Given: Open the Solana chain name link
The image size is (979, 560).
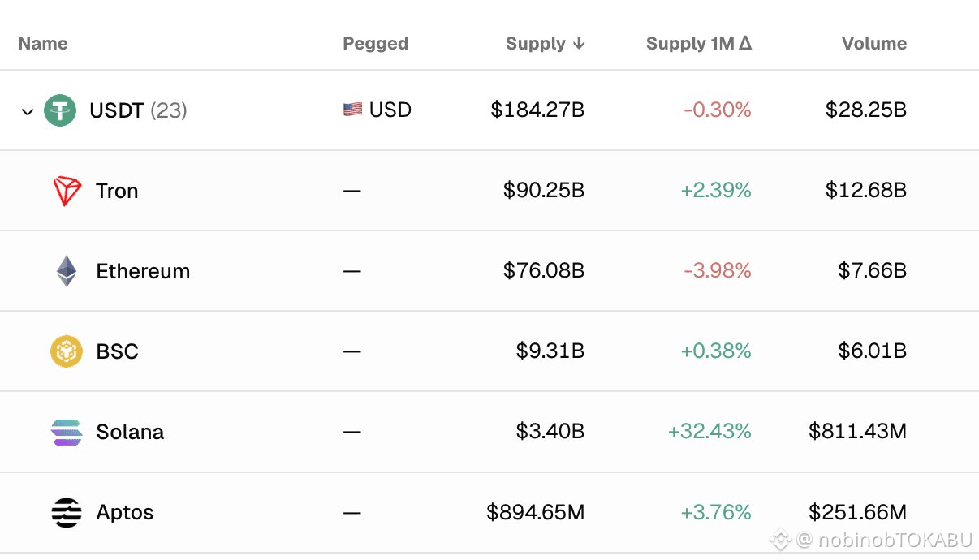Looking at the screenshot, I should (x=130, y=432).
